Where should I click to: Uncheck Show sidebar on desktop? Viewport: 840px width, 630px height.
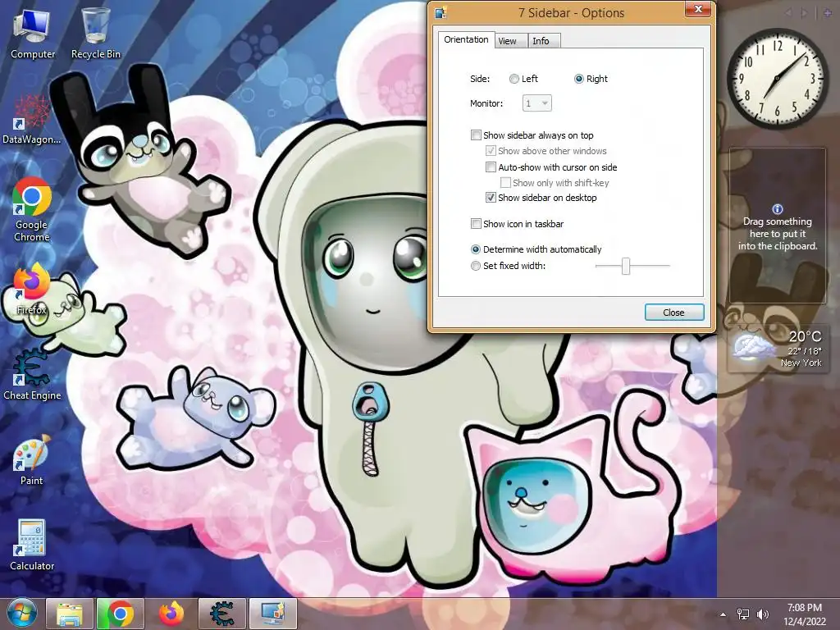491,197
